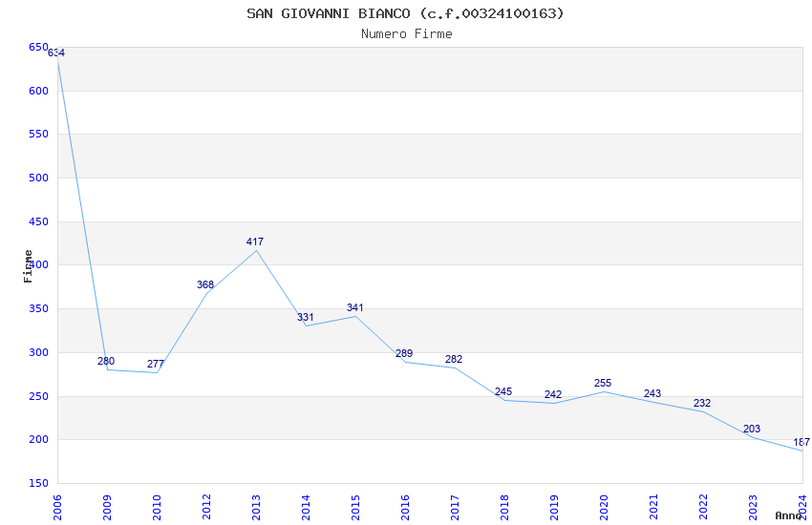The height and width of the screenshot is (525, 812).
Task: Click the data label 282 for 2017
Action: point(454,359)
